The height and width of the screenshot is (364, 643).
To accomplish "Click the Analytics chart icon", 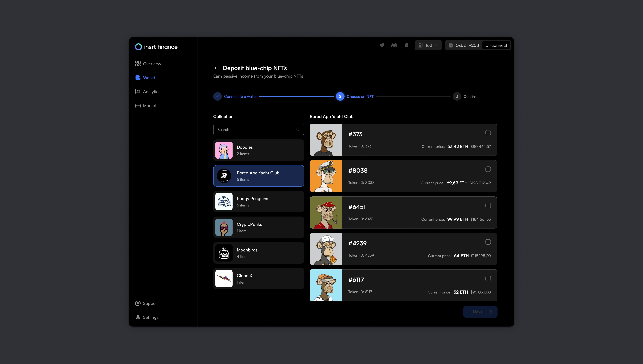I will pos(138,92).
